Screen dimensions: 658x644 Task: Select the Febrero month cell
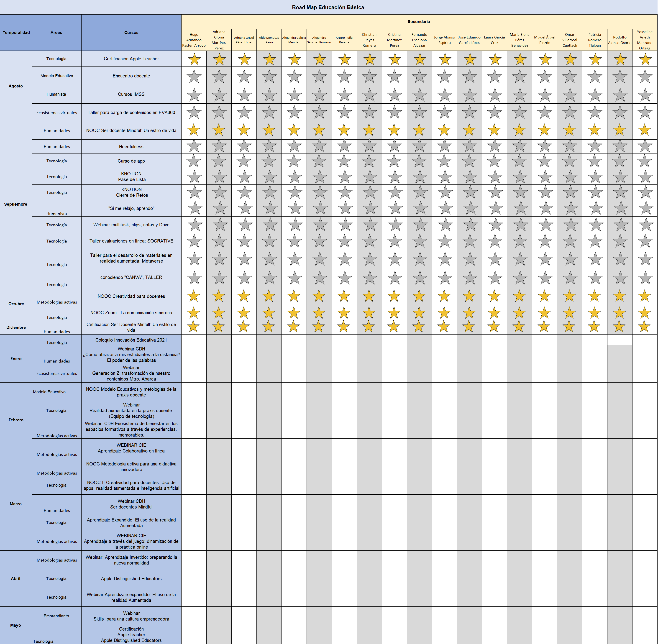point(16,420)
